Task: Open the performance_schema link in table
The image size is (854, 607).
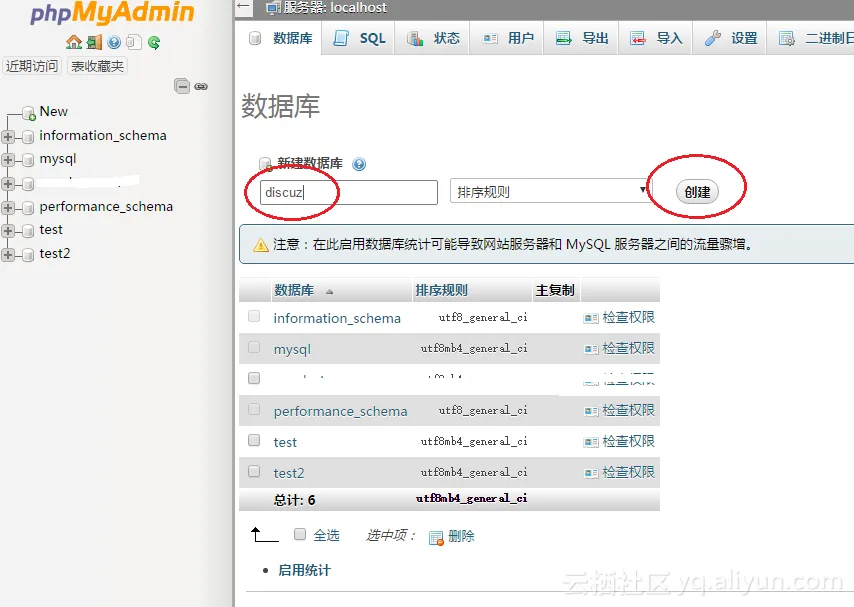Action: (x=340, y=411)
